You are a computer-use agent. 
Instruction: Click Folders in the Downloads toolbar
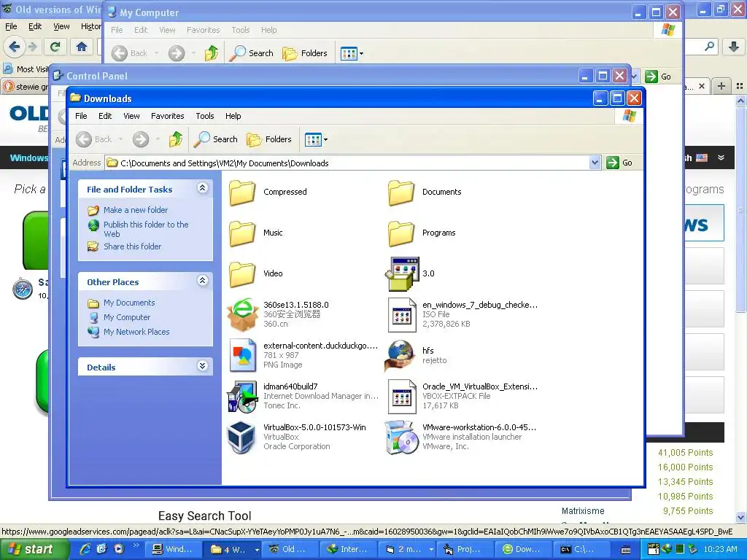269,139
